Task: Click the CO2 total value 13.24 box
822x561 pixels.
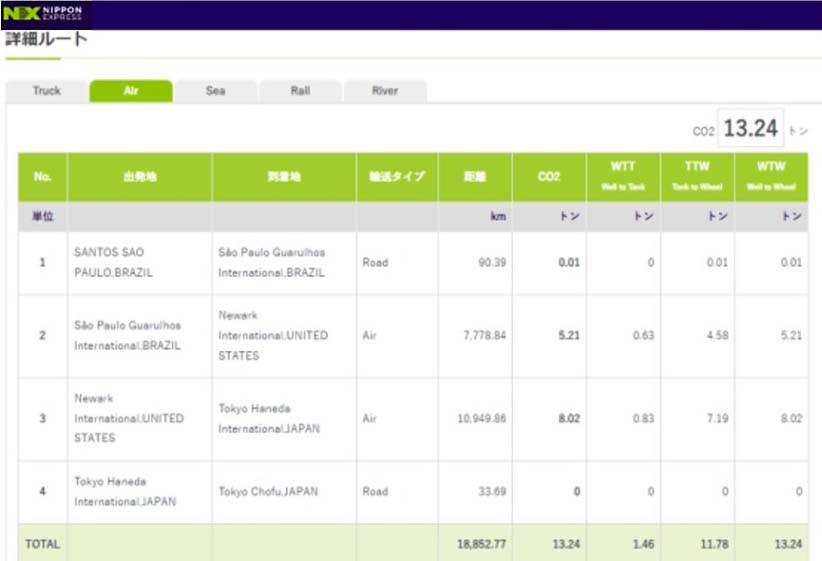Action: pos(750,128)
